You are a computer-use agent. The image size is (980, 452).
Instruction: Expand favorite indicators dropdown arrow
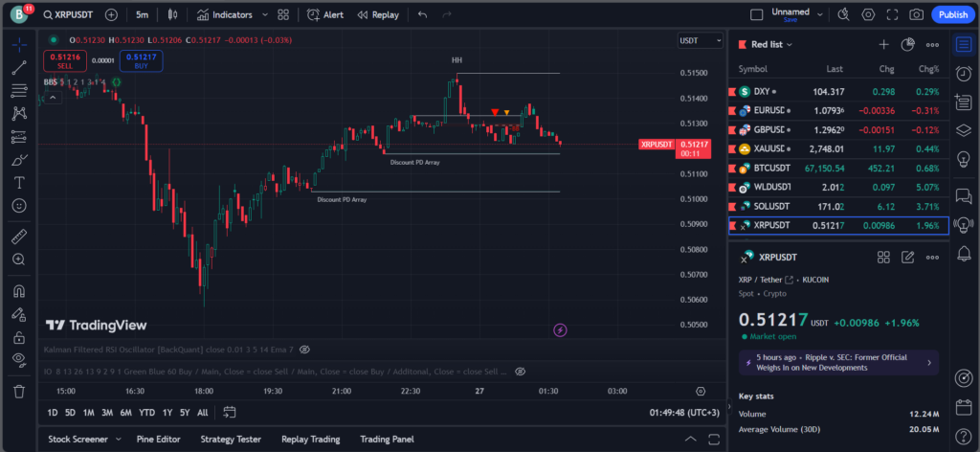265,14
